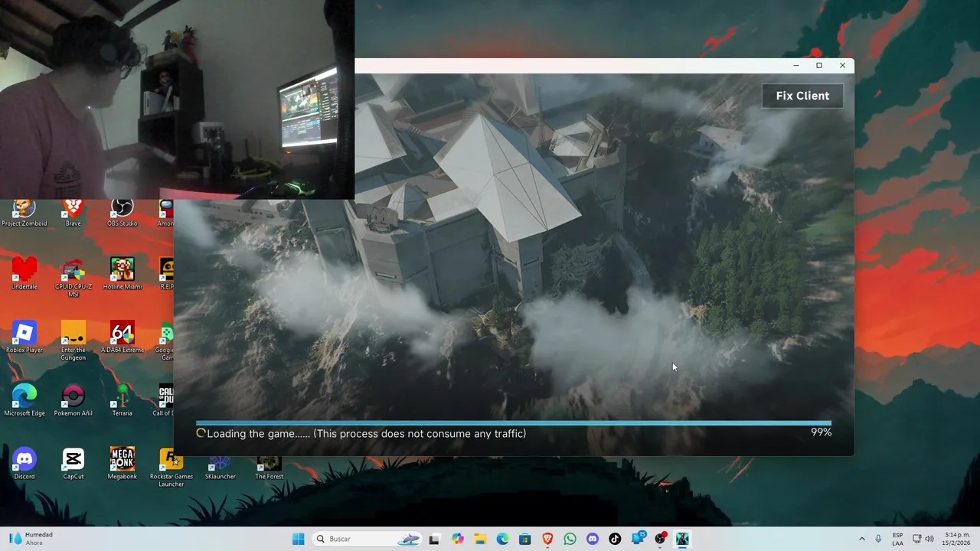Select the Megabonk desktop icon
The image size is (980, 551).
coord(122,464)
